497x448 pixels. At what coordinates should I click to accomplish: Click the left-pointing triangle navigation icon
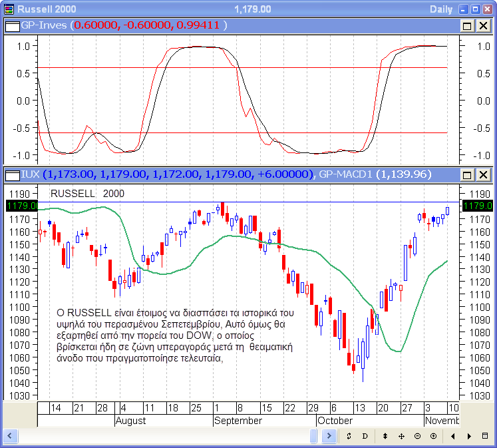pyautogui.click(x=453, y=436)
